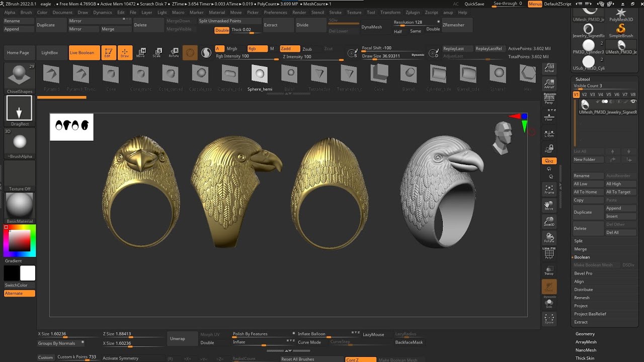The height and width of the screenshot is (362, 644).
Task: Open the Preferences menu
Action: pyautogui.click(x=275, y=13)
